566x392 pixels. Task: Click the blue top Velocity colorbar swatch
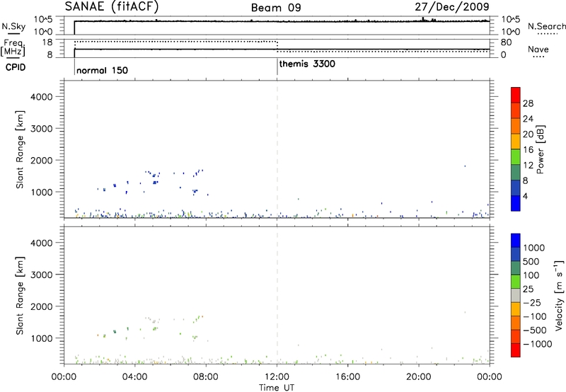[516, 241]
